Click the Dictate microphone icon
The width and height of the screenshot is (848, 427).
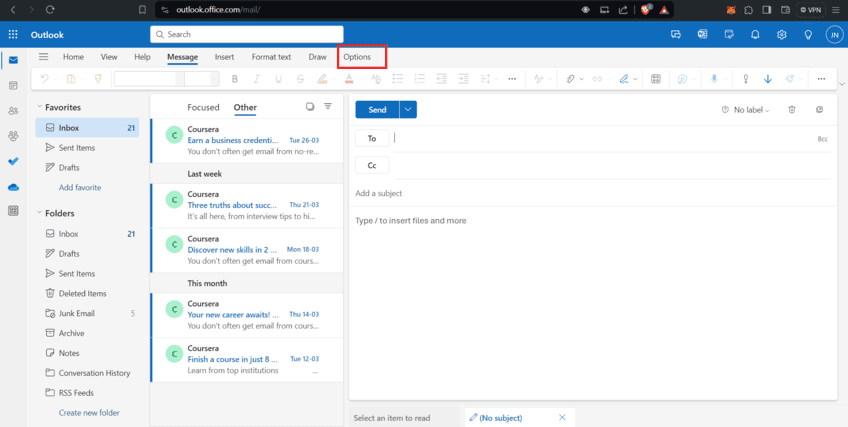[714, 79]
